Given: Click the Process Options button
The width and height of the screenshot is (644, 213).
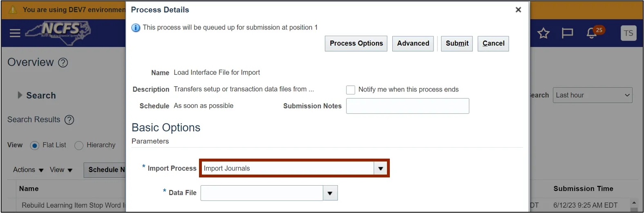Looking at the screenshot, I should pyautogui.click(x=356, y=43).
